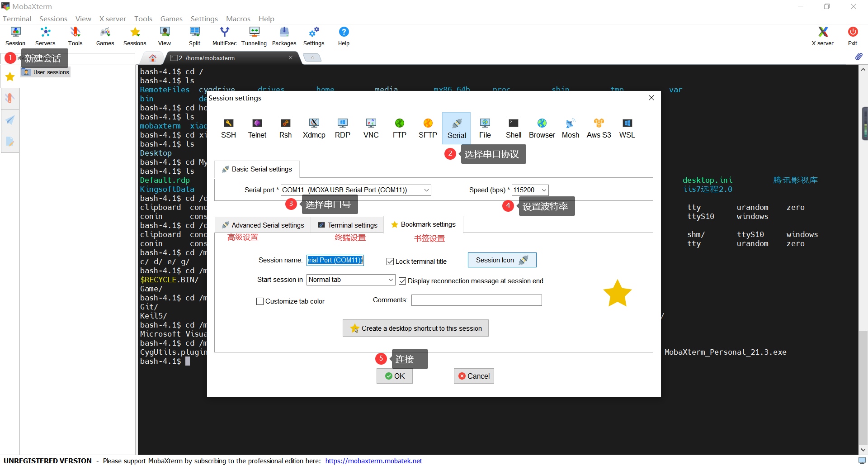Click the Exit power icon
Screen dimensions: 868x466
coord(853,36)
